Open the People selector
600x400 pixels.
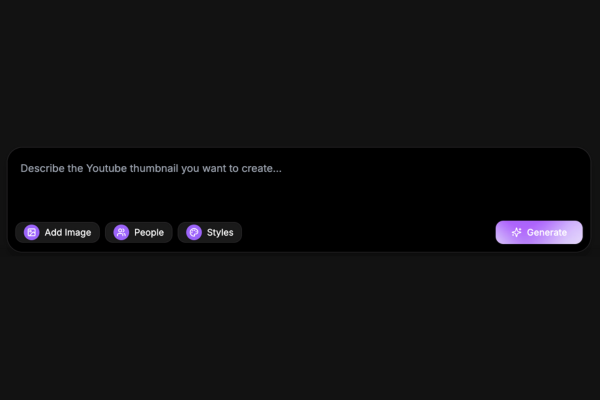pyautogui.click(x=139, y=232)
